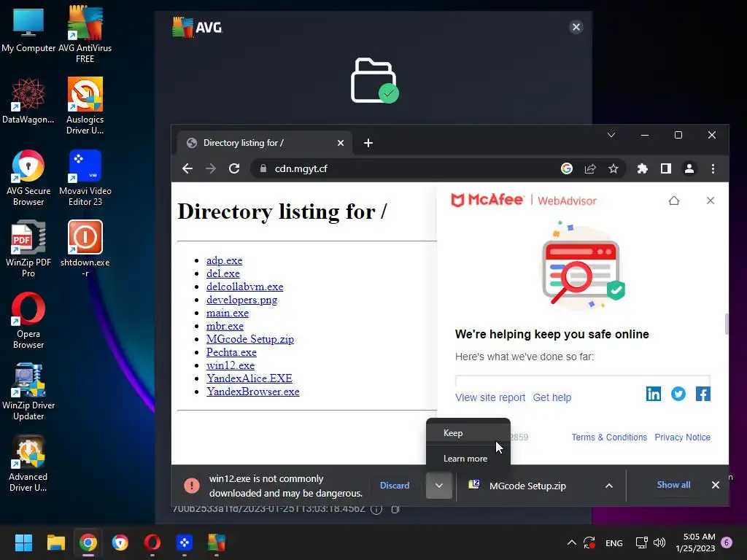Open Chrome three-dot menu
The width and height of the screenshot is (747, 560).
[713, 168]
